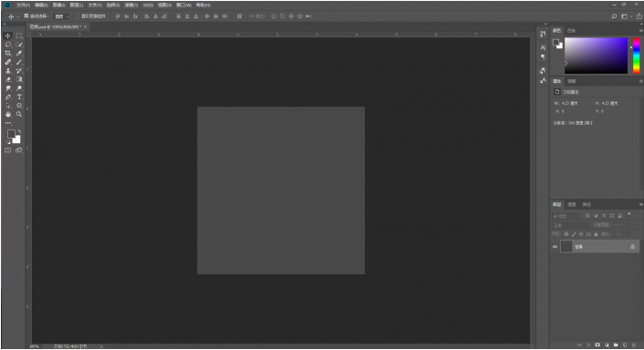Select the Clone Stamp tool

8,71
